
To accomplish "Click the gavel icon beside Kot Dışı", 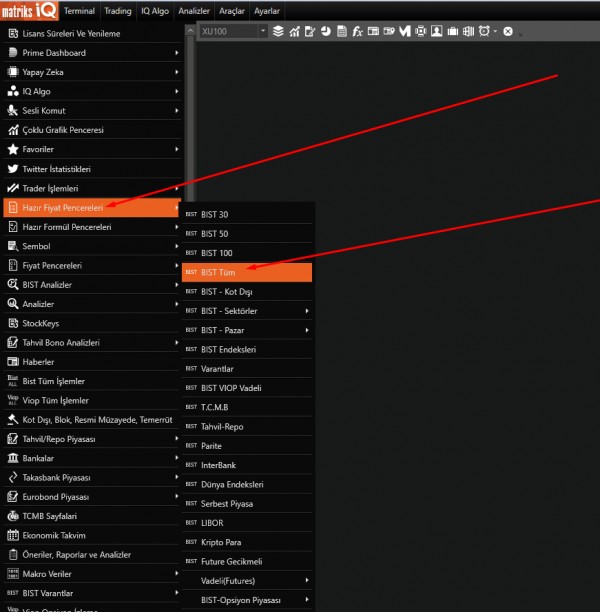I will point(13,419).
